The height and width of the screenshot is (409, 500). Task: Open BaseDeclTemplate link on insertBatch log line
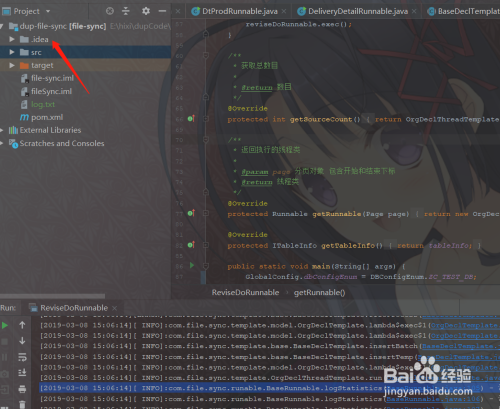point(460,346)
